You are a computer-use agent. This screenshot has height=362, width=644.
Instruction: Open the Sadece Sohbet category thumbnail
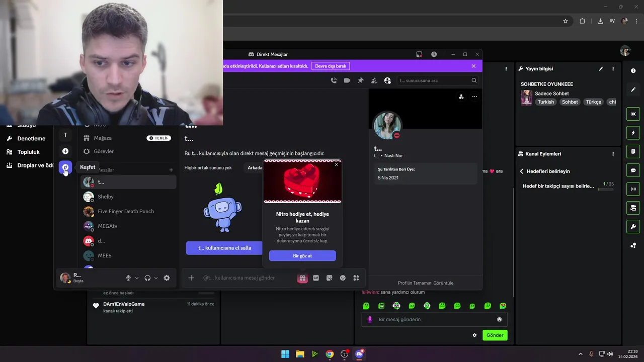pyautogui.click(x=526, y=98)
